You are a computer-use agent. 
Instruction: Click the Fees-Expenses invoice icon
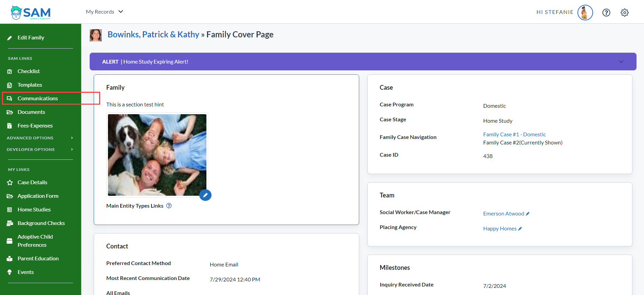coord(10,126)
